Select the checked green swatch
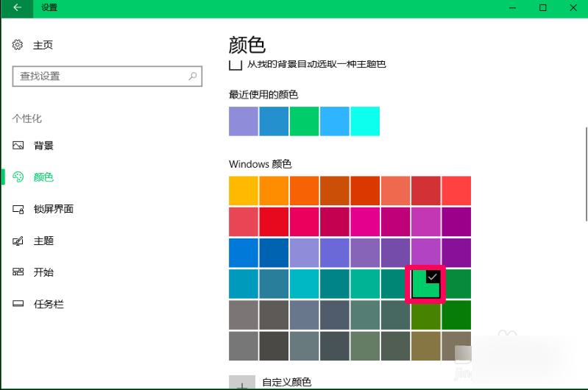The width and height of the screenshot is (588, 390). click(425, 284)
